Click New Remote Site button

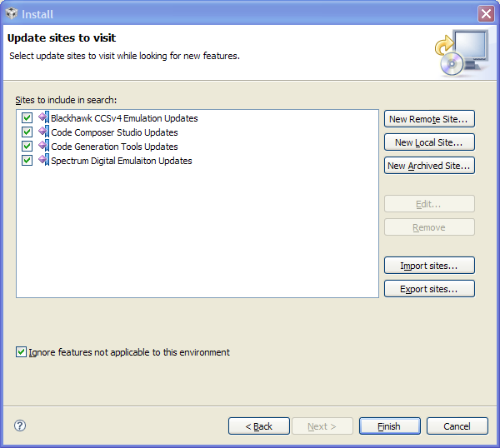(x=429, y=119)
